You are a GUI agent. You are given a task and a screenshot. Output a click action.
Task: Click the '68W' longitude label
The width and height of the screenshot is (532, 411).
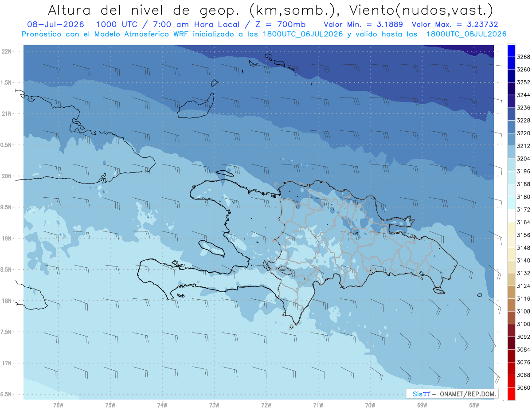tap(474, 405)
